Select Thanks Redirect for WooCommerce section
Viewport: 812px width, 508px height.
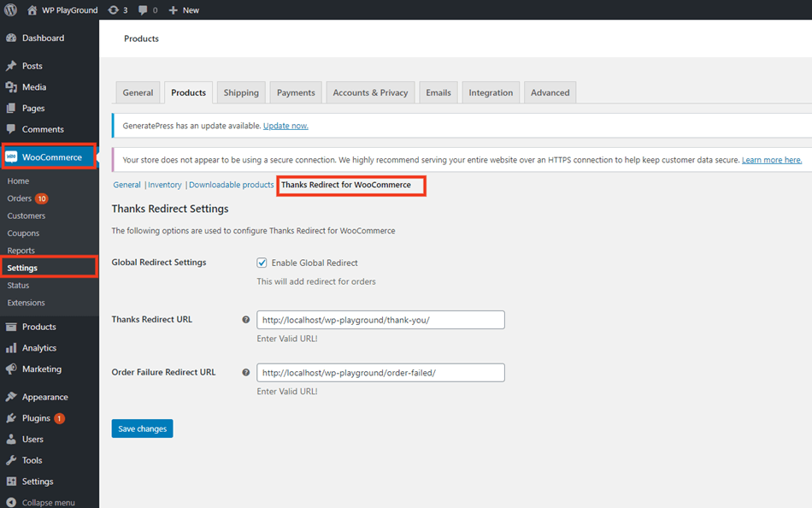346,185
